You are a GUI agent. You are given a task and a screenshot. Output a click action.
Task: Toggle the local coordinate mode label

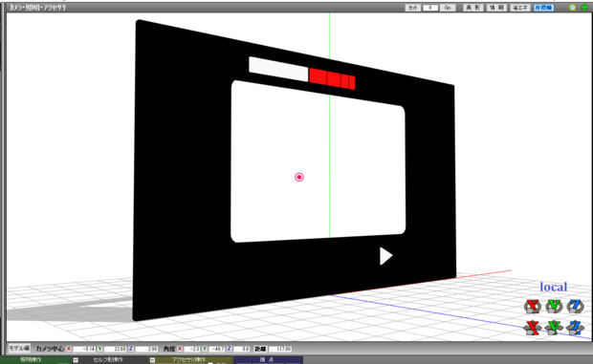coord(553,287)
